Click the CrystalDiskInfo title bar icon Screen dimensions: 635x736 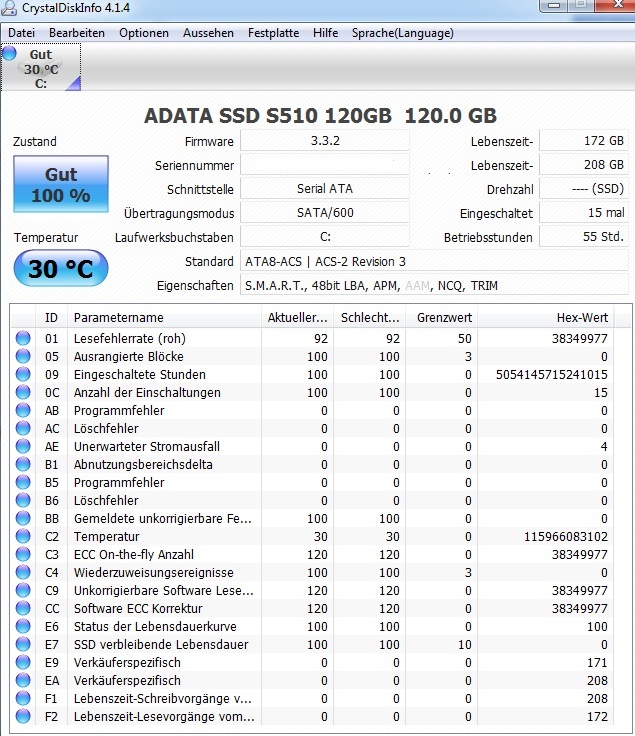pos(9,8)
